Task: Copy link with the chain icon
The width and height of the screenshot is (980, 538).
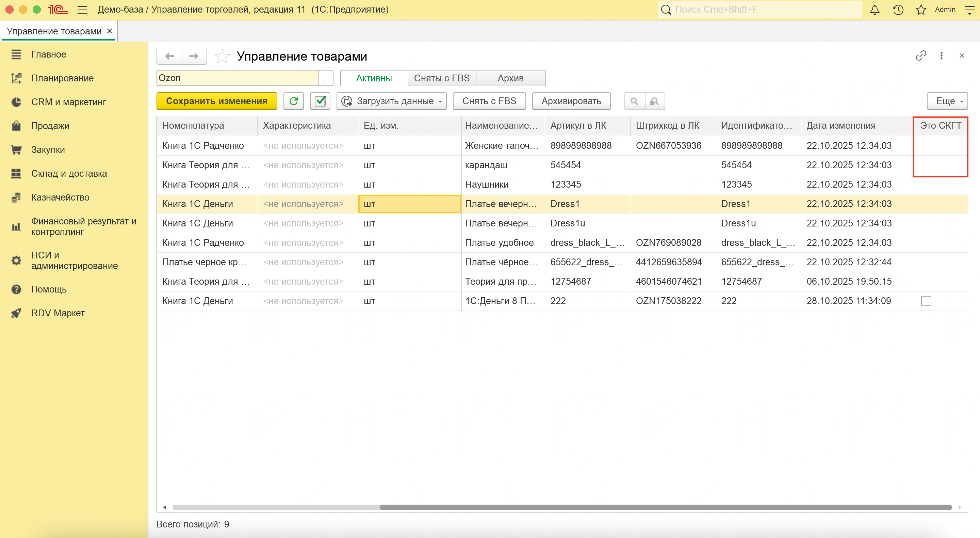Action: click(x=921, y=56)
